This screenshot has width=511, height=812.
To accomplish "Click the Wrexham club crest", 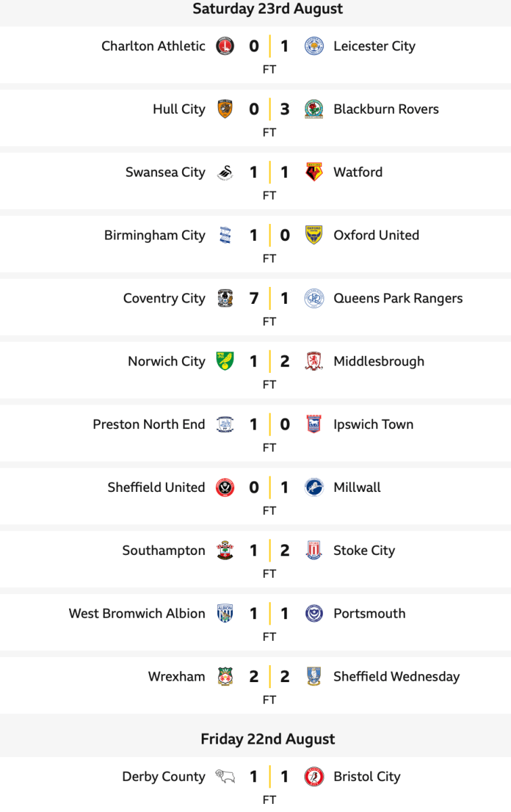I will (225, 676).
